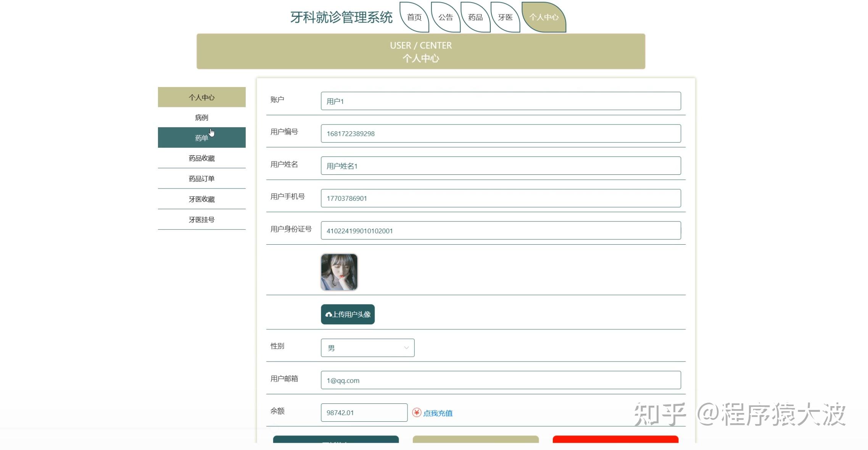Image resolution: width=868 pixels, height=450 pixels.
Task: Switch to the 药品 medicine tab
Action: click(x=475, y=17)
